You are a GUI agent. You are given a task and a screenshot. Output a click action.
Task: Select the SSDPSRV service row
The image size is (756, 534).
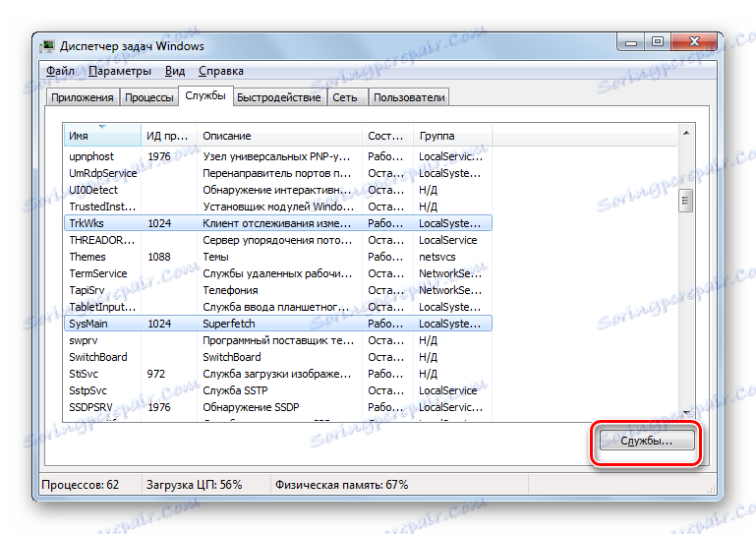coord(277,407)
